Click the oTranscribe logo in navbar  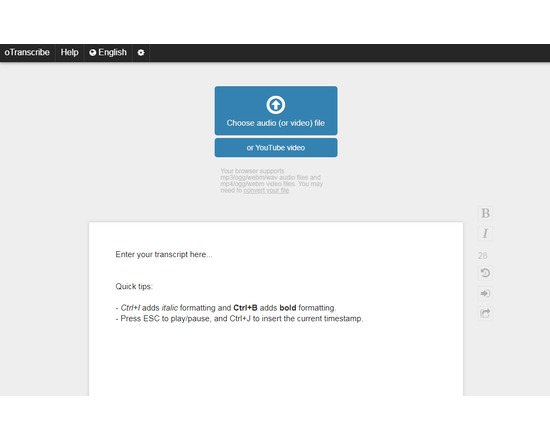pos(27,53)
